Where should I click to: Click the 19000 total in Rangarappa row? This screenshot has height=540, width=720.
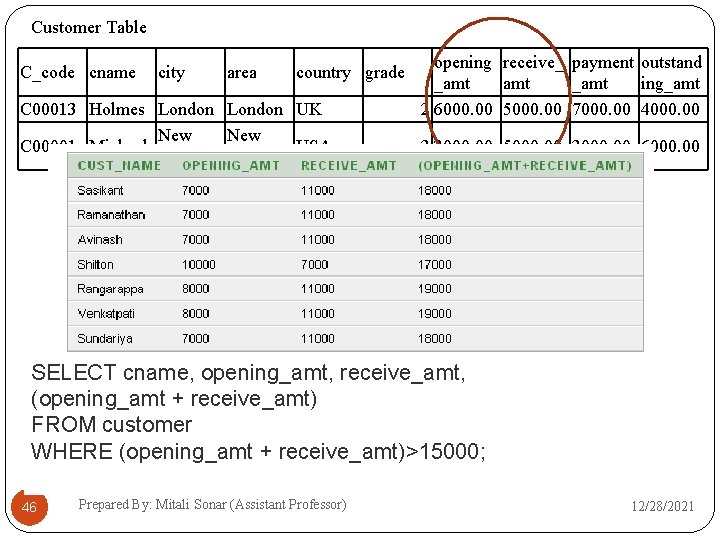434,289
